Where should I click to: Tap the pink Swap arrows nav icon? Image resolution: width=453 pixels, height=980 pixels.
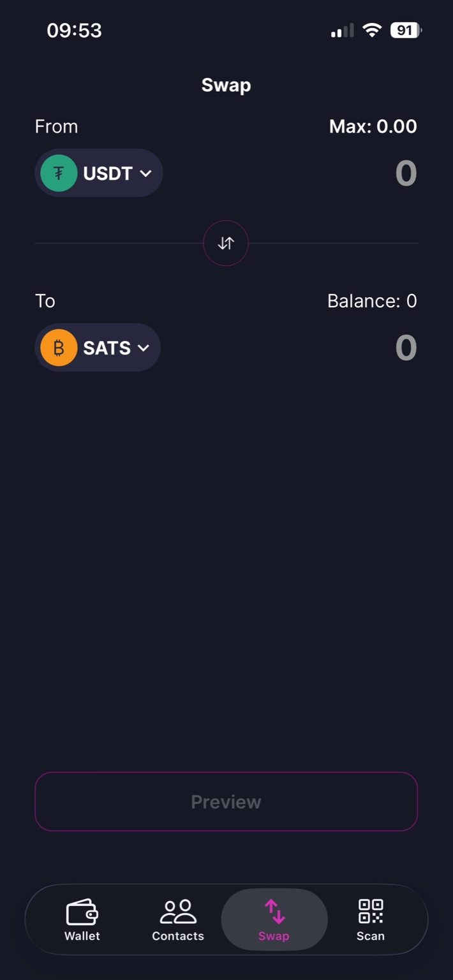coord(274,912)
